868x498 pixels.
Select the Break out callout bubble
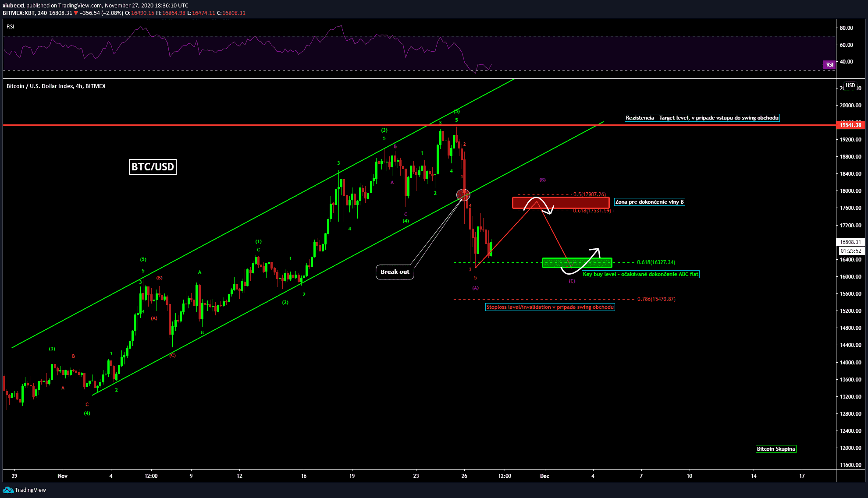coord(395,272)
